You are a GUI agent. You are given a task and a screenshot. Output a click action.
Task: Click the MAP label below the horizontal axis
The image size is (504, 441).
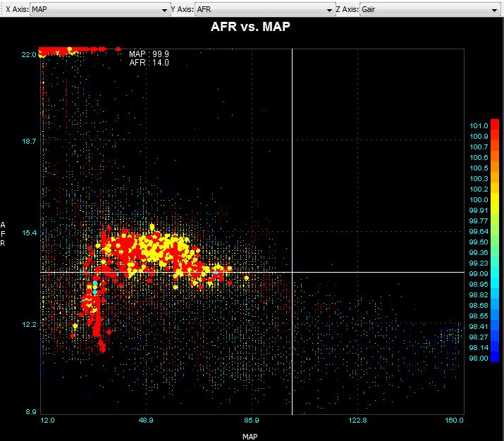(250, 437)
